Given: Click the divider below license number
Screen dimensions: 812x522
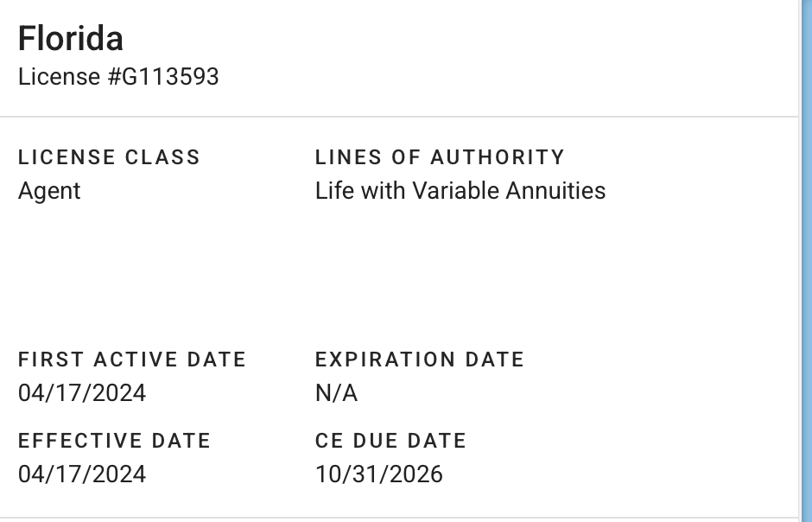Looking at the screenshot, I should pos(397,116).
